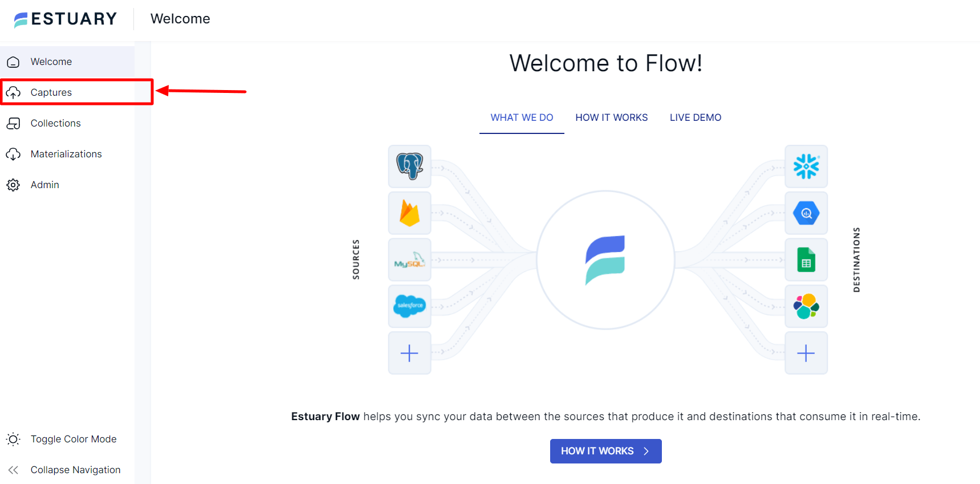
Task: Click the central Estuary Flow logo
Action: coord(605,260)
